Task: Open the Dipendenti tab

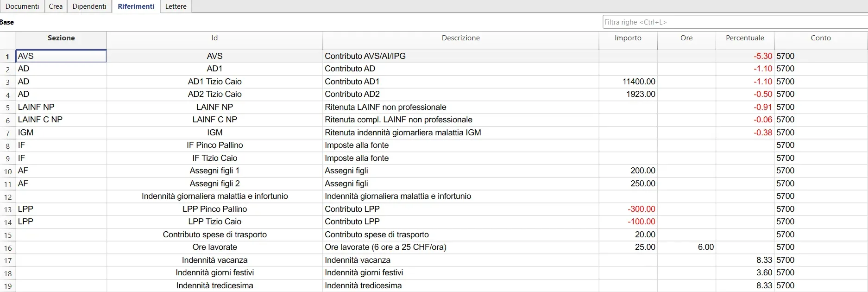Action: point(89,6)
